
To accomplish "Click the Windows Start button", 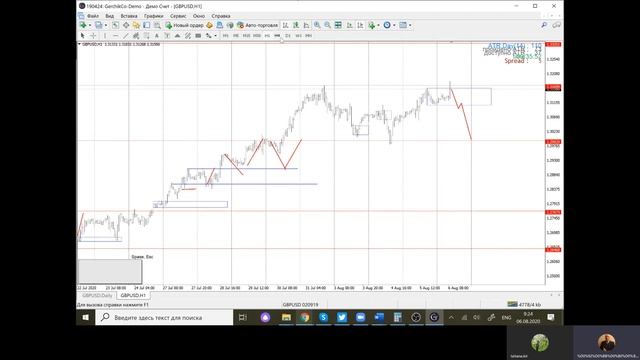I will coord(85,317).
